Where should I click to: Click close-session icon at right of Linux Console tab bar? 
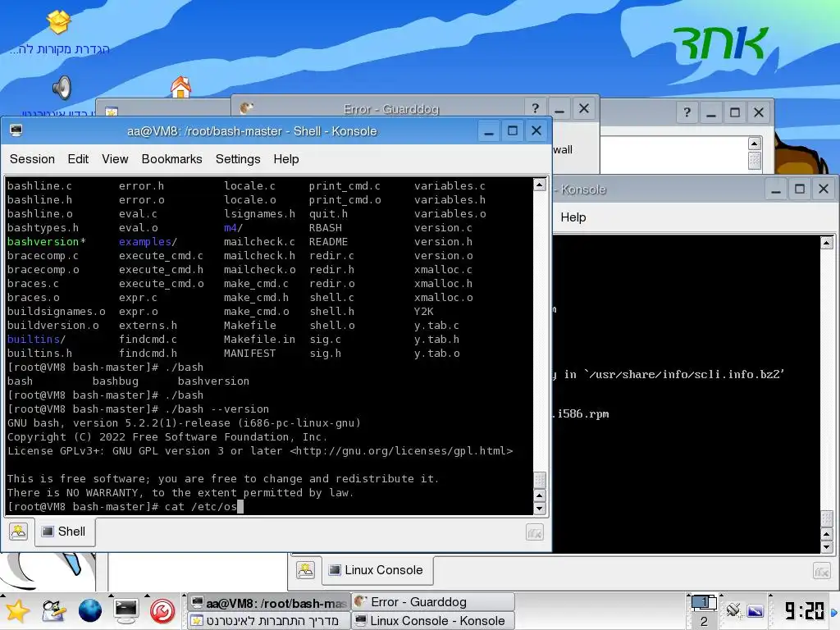pyautogui.click(x=822, y=571)
